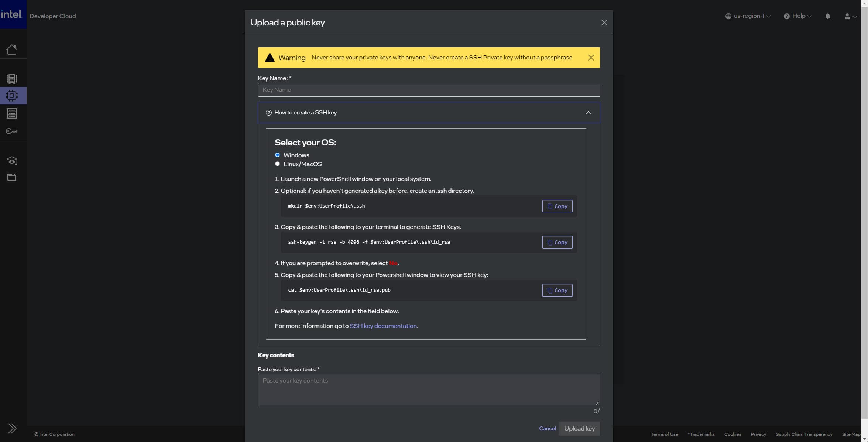Select the Linux/MacOS radio button
This screenshot has height=442, width=868.
(277, 164)
